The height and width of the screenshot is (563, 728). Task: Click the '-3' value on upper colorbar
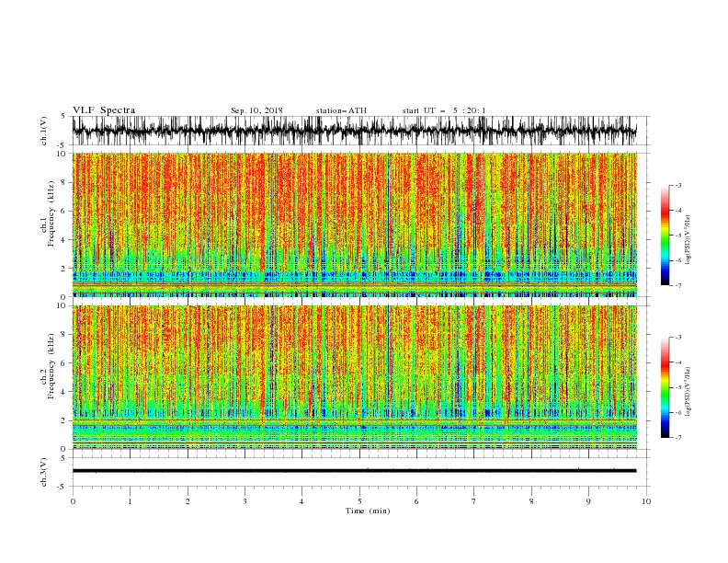point(678,185)
